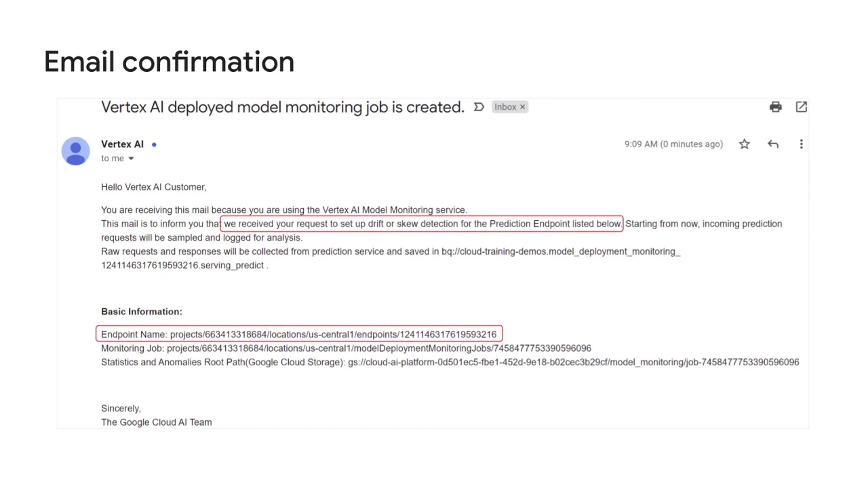The height and width of the screenshot is (488, 868).
Task: Click the sentence about receiving your drift detection request
Action: [x=422, y=224]
